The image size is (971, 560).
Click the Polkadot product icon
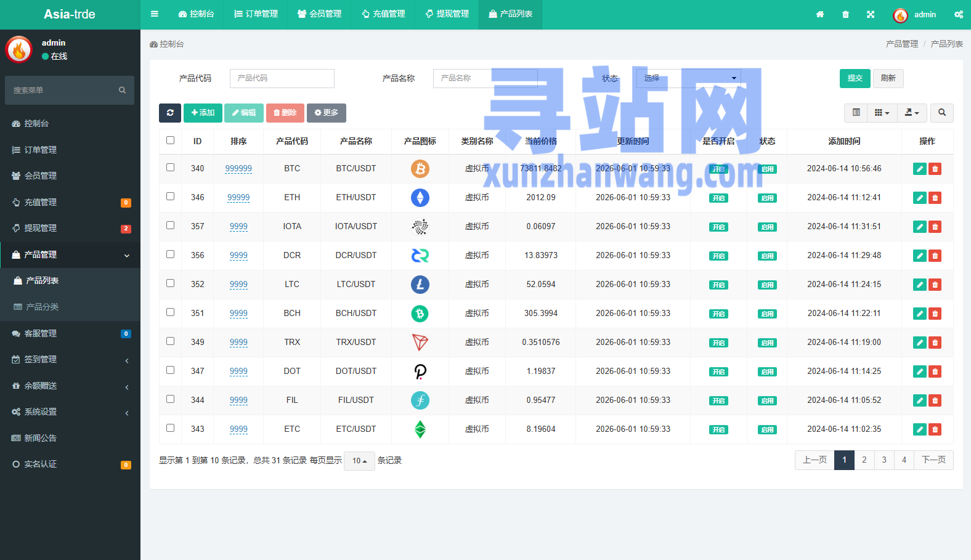tap(420, 371)
